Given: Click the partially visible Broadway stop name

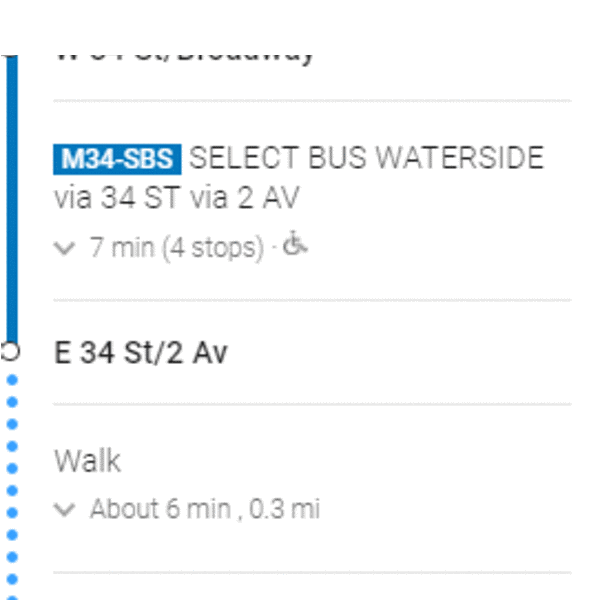Looking at the screenshot, I should [x=185, y=58].
